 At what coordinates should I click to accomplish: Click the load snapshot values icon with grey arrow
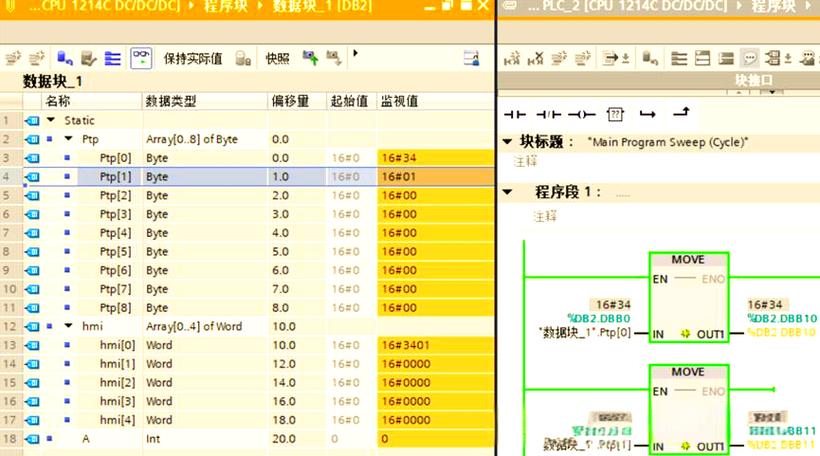(334, 58)
